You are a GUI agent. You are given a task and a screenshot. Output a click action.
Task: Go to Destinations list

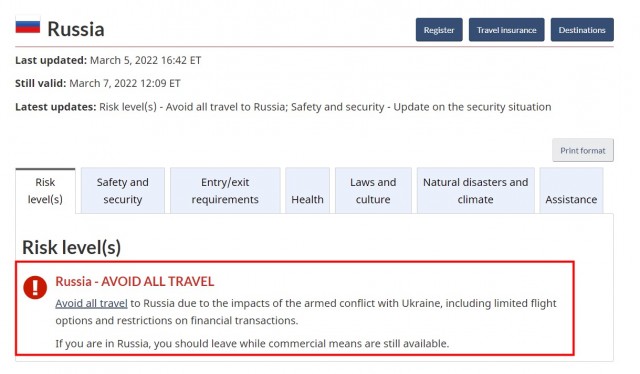point(582,30)
